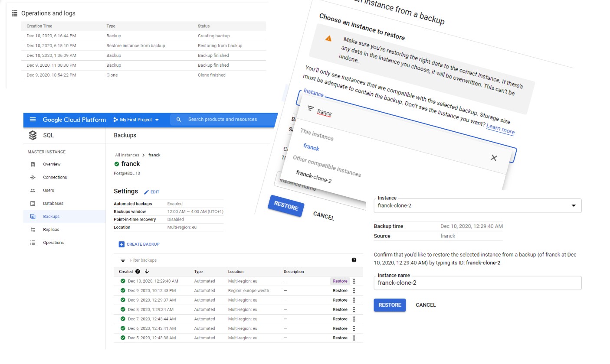610x364 pixels.
Task: Choose 'franck' under This instance
Action: click(x=311, y=147)
